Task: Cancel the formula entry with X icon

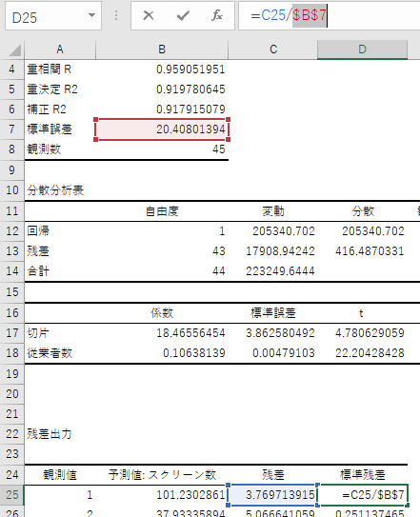Action: (x=149, y=15)
